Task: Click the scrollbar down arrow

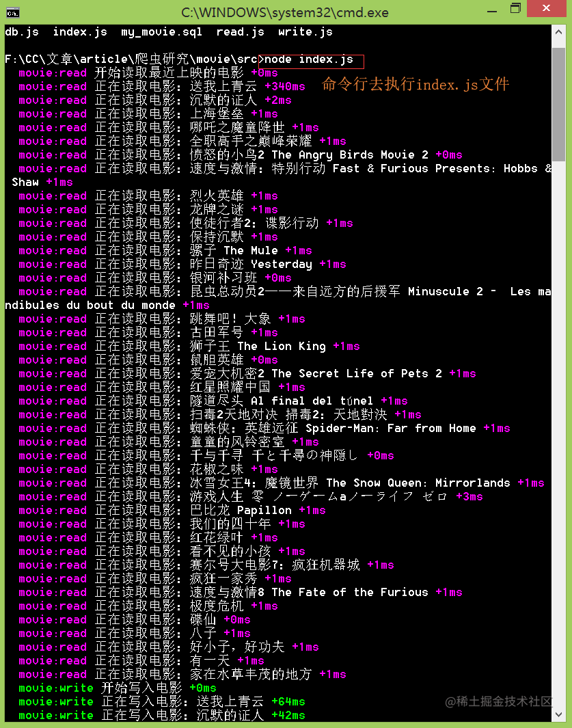Action: [x=558, y=713]
